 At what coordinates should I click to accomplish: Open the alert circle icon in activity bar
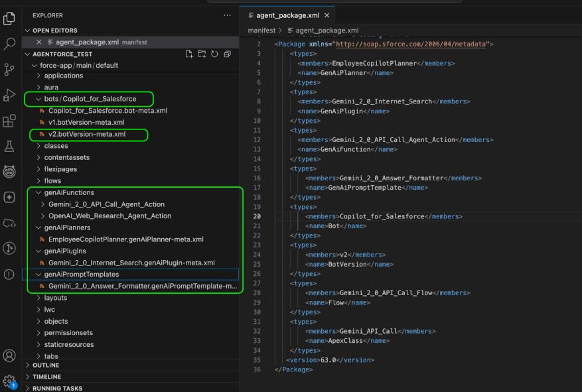pos(9,274)
